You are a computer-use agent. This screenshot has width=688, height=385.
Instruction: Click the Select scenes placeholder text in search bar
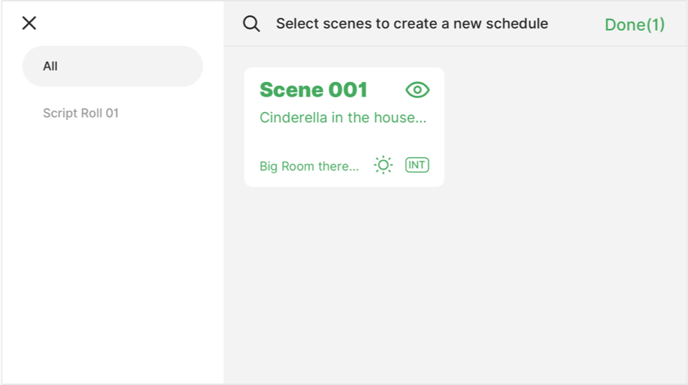click(x=412, y=24)
